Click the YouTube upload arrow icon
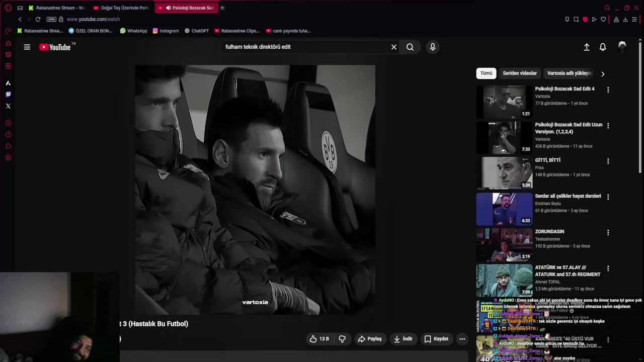Viewport: 644px width, 362px height. [587, 47]
